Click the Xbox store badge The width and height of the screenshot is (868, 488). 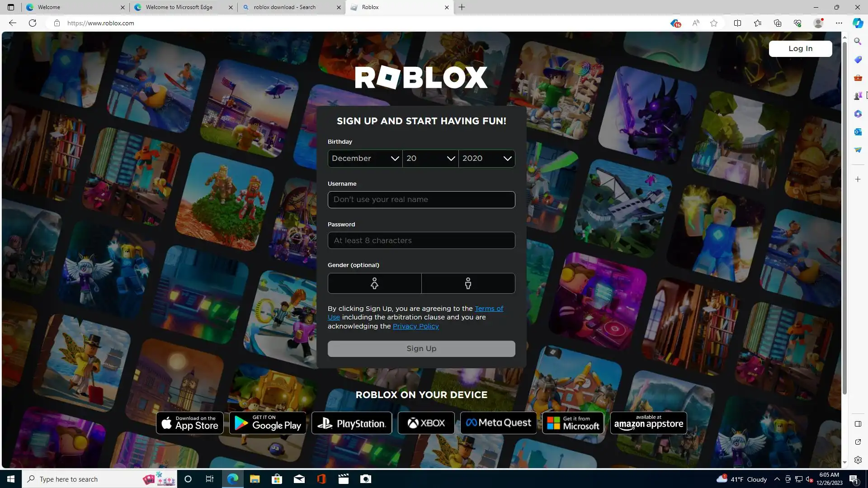426,423
